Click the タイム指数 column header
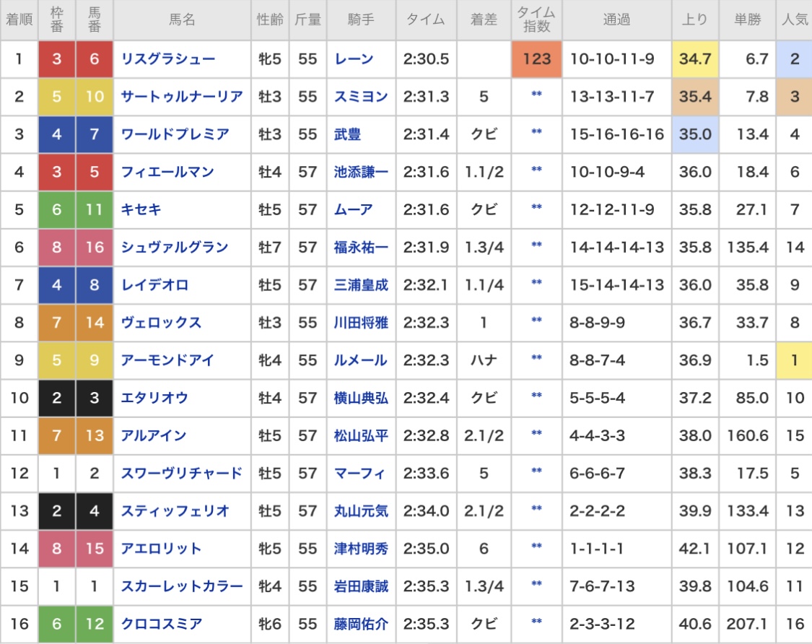Screen dimensions: 812x644 (536, 20)
